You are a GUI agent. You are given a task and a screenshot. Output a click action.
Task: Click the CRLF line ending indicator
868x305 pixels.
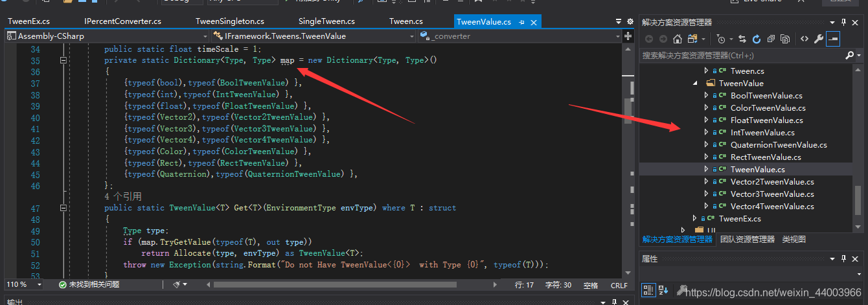[619, 284]
